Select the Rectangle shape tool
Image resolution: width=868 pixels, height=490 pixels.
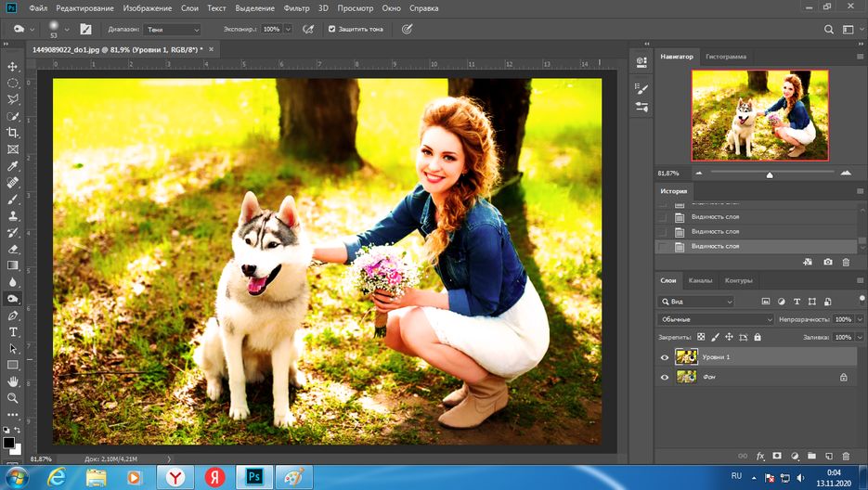pos(12,366)
